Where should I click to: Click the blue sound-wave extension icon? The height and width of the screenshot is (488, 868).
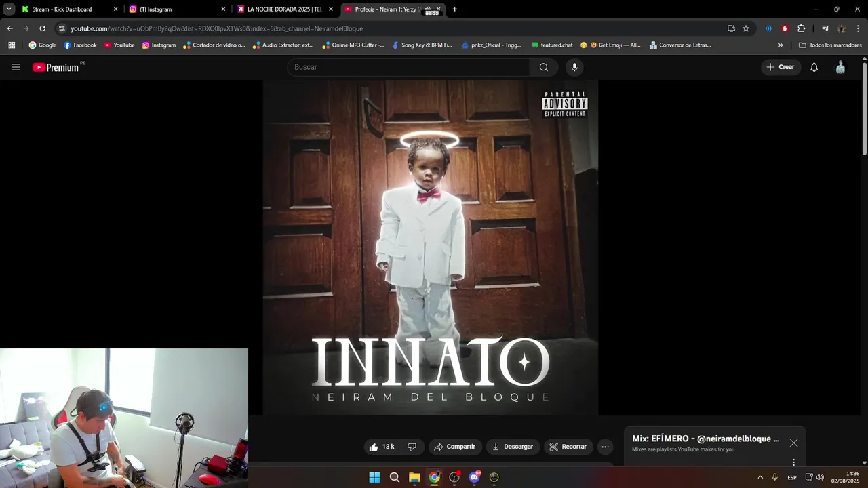tap(768, 28)
